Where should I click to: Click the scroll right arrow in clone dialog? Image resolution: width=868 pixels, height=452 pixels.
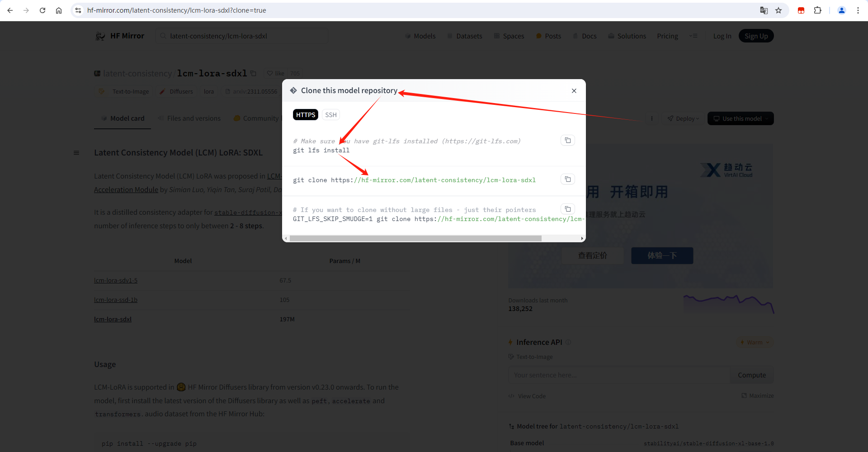(582, 238)
